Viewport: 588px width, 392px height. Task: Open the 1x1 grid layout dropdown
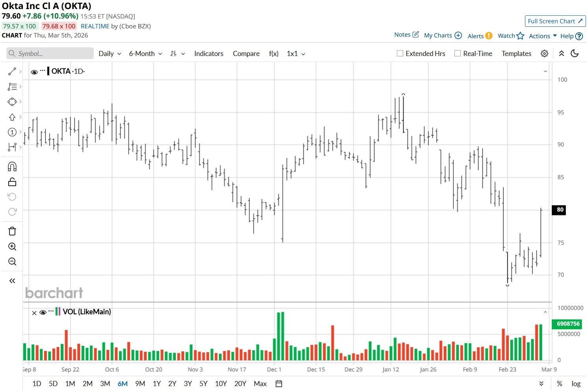coord(296,54)
